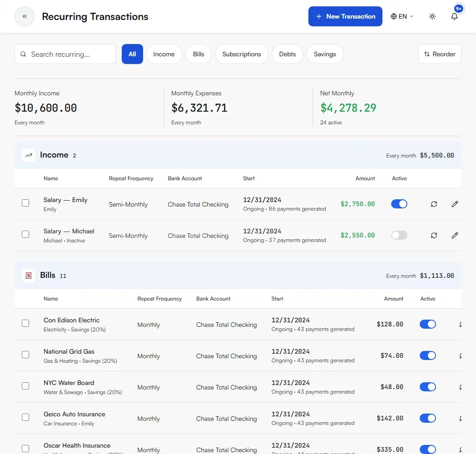Click Monthly Income $10,600.00 value
The height and width of the screenshot is (454, 476).
coord(45,108)
